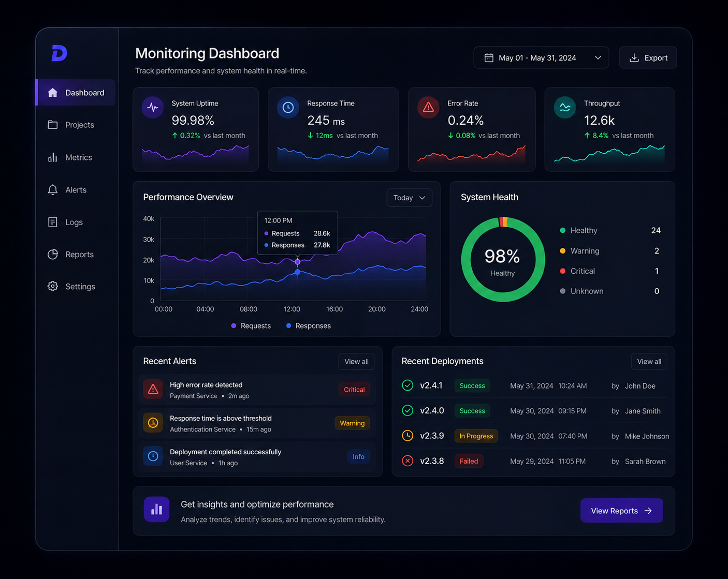This screenshot has height=579, width=728.
Task: Click the View Reports button
Action: [621, 511]
